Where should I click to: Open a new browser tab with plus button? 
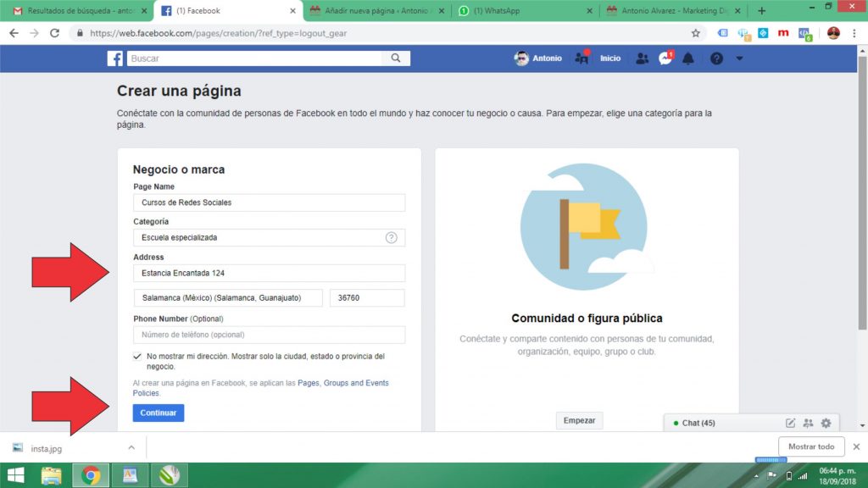click(762, 10)
